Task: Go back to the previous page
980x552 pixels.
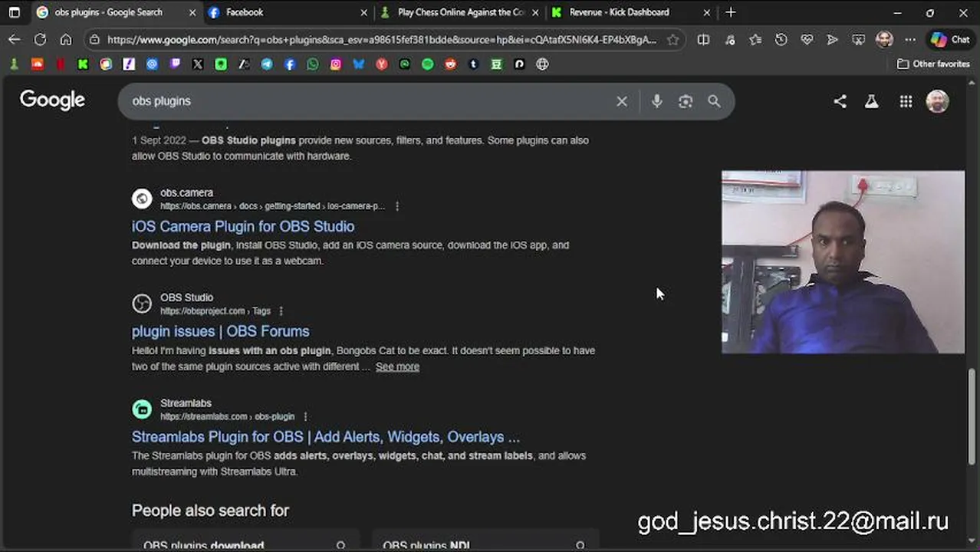Action: pos(15,39)
